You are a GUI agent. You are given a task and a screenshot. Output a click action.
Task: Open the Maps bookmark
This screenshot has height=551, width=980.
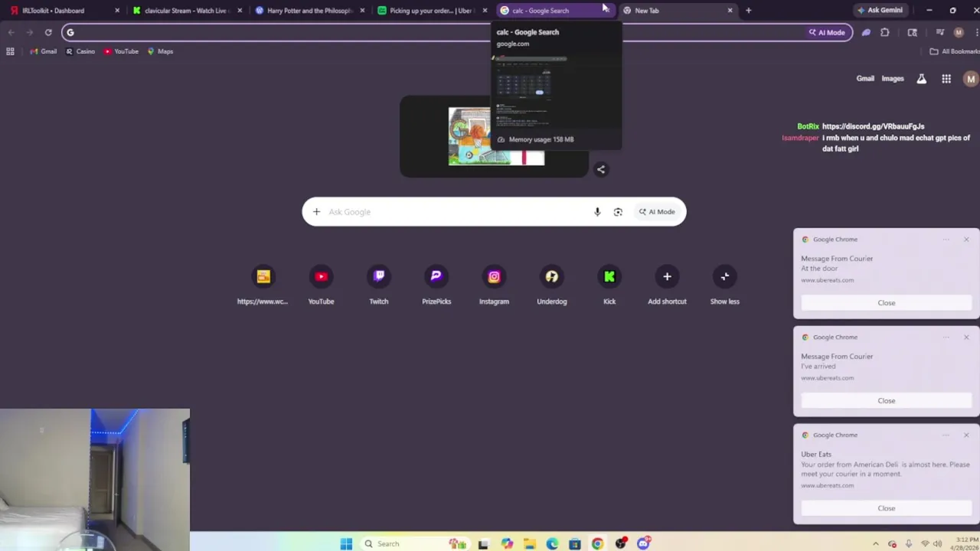[160, 51]
